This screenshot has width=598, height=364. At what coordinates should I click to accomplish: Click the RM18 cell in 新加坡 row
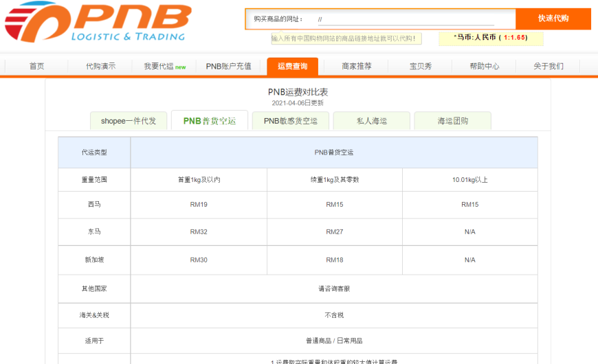335,260
